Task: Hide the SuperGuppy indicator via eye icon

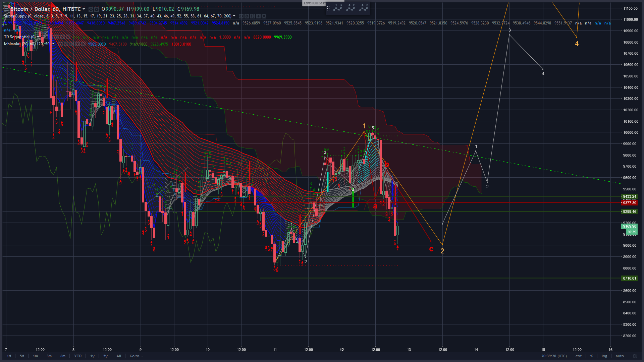Action: (x=241, y=16)
